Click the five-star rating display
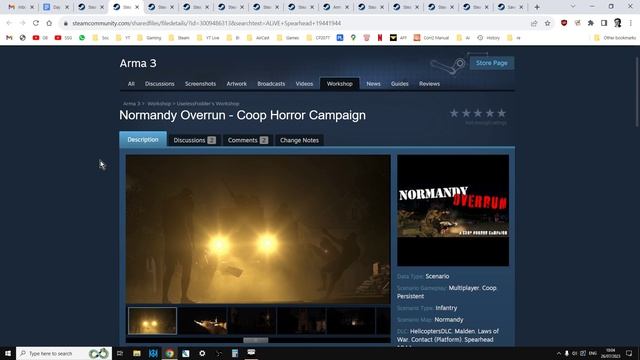Screen dimensions: 640x360 [x=478, y=113]
